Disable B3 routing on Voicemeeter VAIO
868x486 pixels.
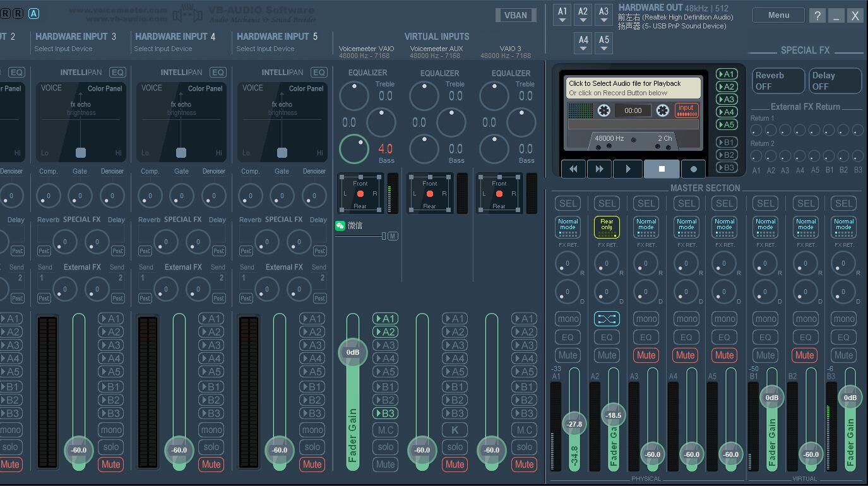385,413
